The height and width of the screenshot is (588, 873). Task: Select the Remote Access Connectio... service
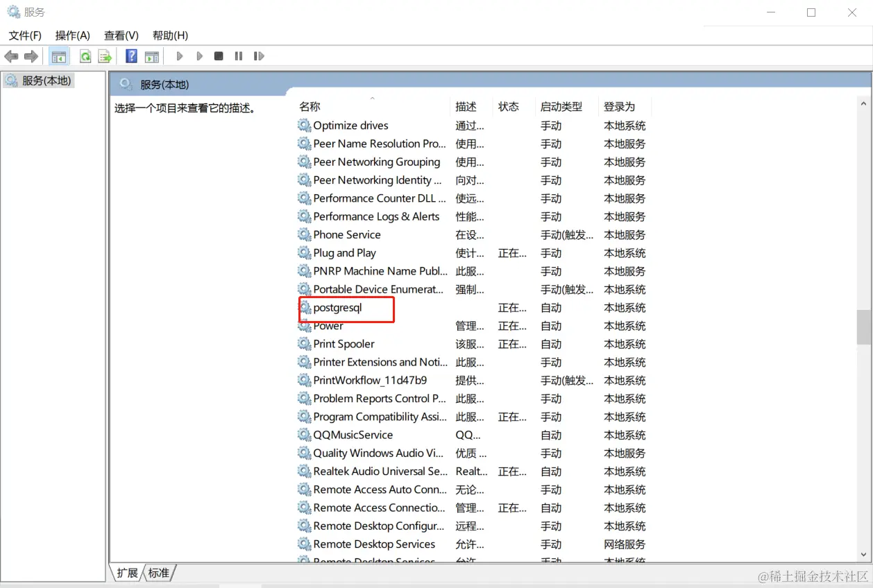(380, 508)
